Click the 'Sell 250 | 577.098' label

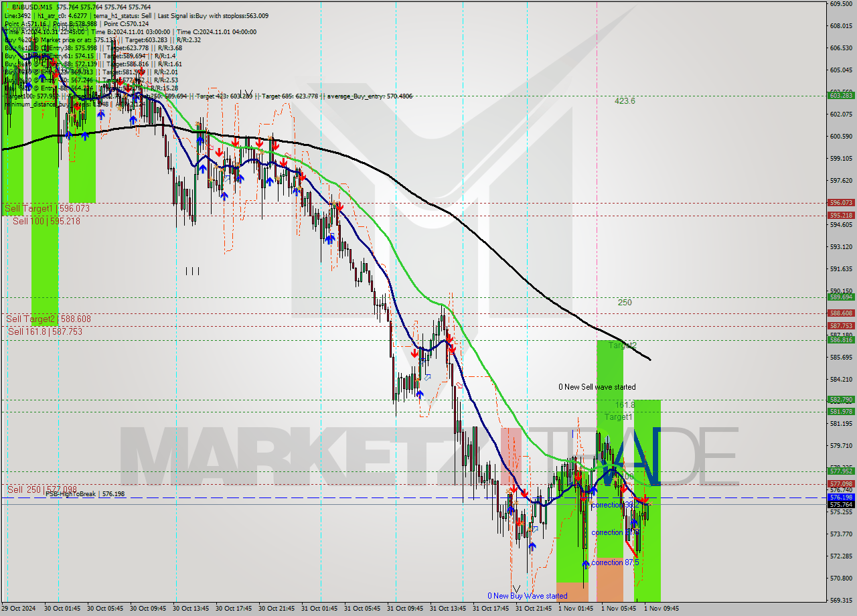[42, 490]
